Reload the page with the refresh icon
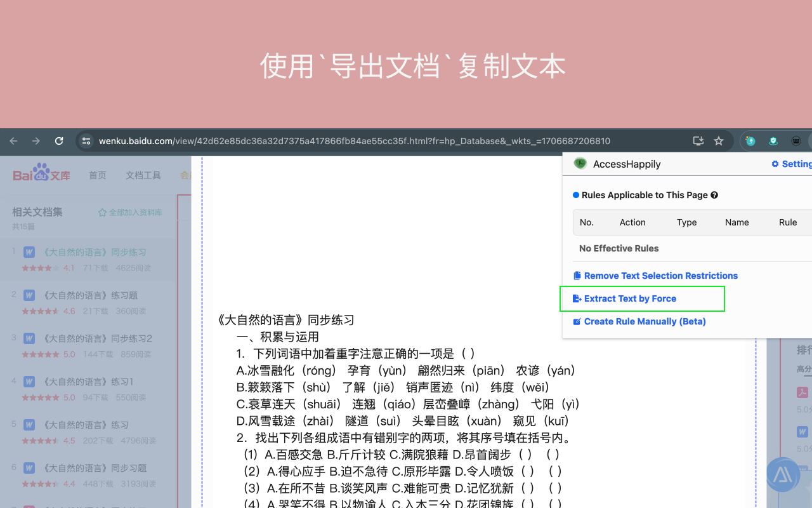This screenshot has width=812, height=508. pyautogui.click(x=59, y=141)
